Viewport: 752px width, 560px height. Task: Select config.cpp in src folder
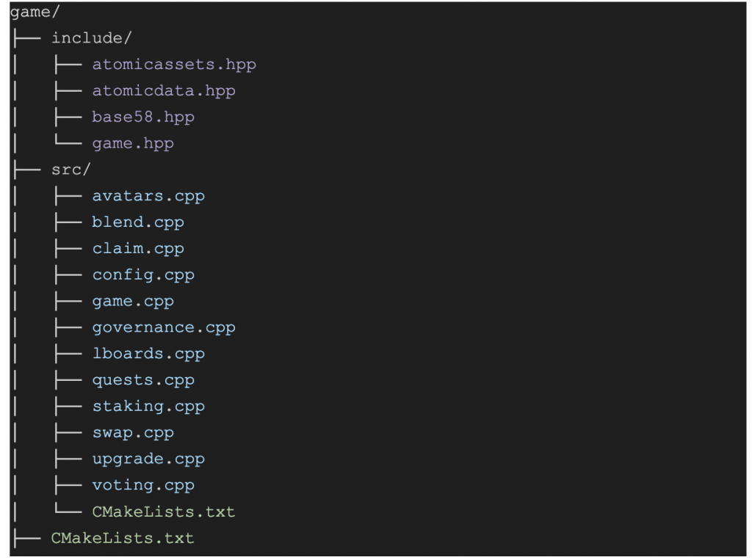click(143, 274)
